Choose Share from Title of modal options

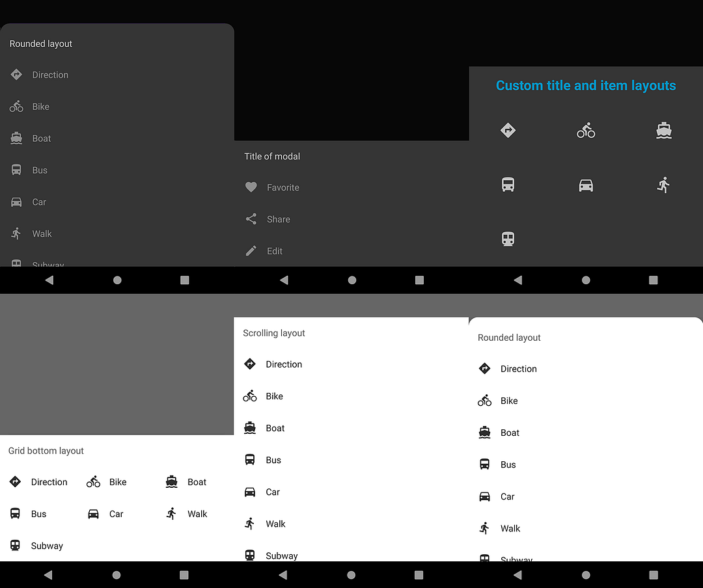[279, 219]
